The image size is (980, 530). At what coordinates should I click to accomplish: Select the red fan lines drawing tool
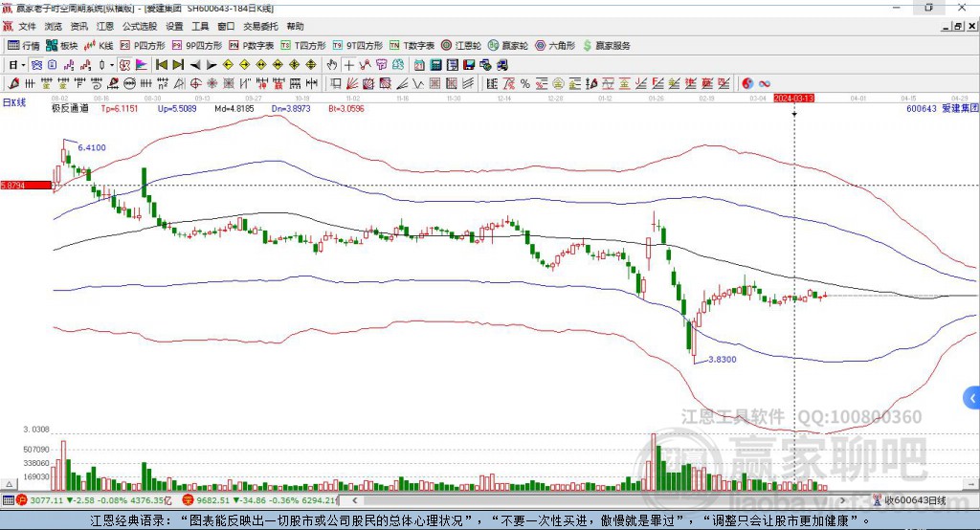352,83
